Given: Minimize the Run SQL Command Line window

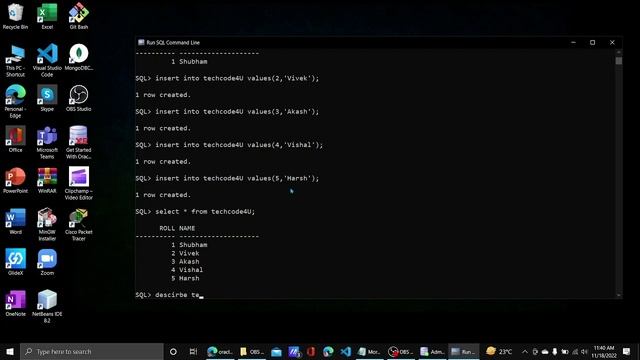Looking at the screenshot, I should (573, 42).
